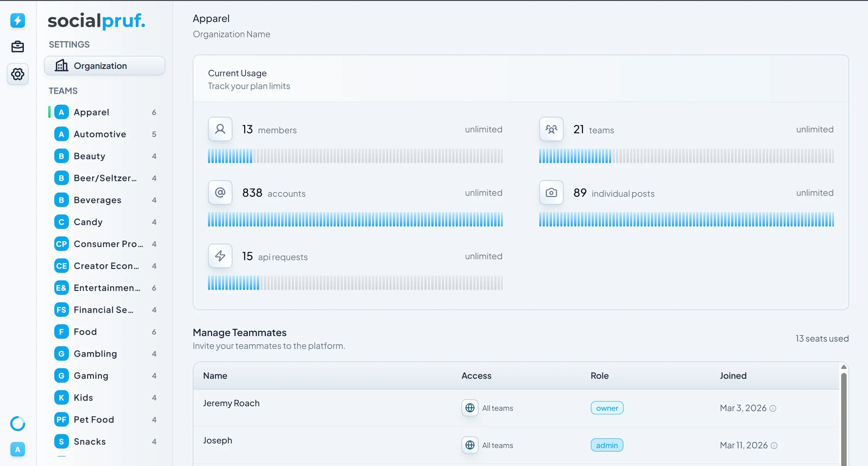Click info icon next to Mar 11, 2026

pyautogui.click(x=774, y=446)
